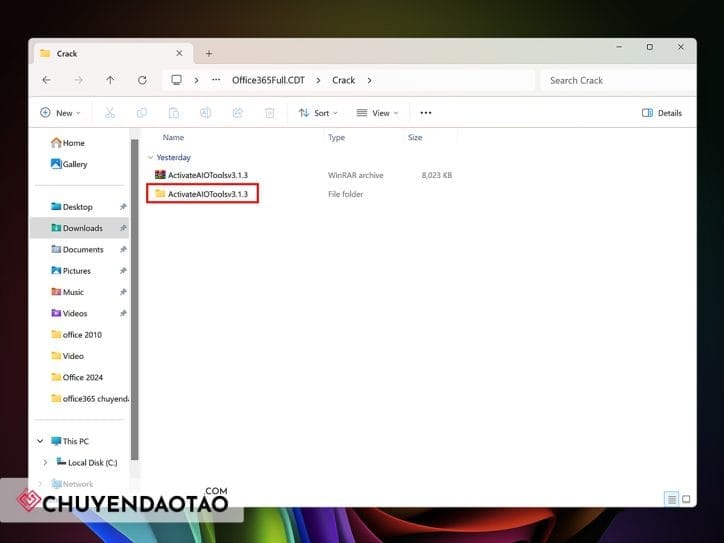This screenshot has width=724, height=543.
Task: Click the 8,023 KB size cell
Action: [436, 175]
